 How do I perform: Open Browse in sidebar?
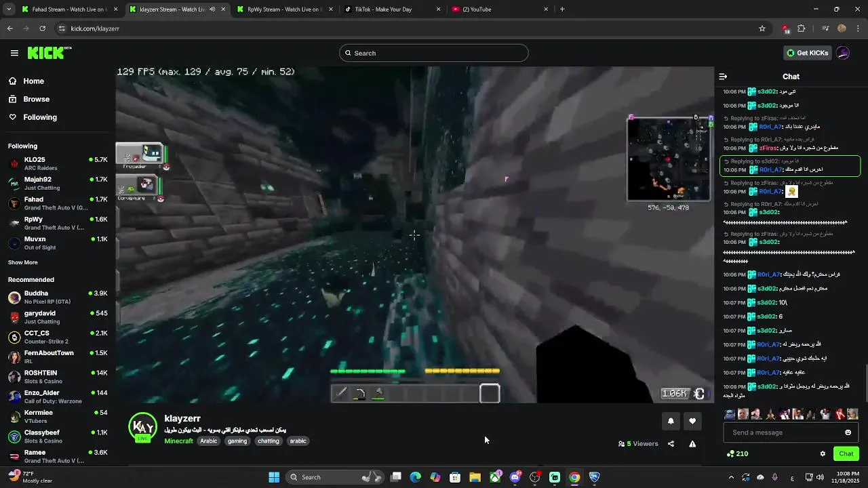tap(36, 99)
